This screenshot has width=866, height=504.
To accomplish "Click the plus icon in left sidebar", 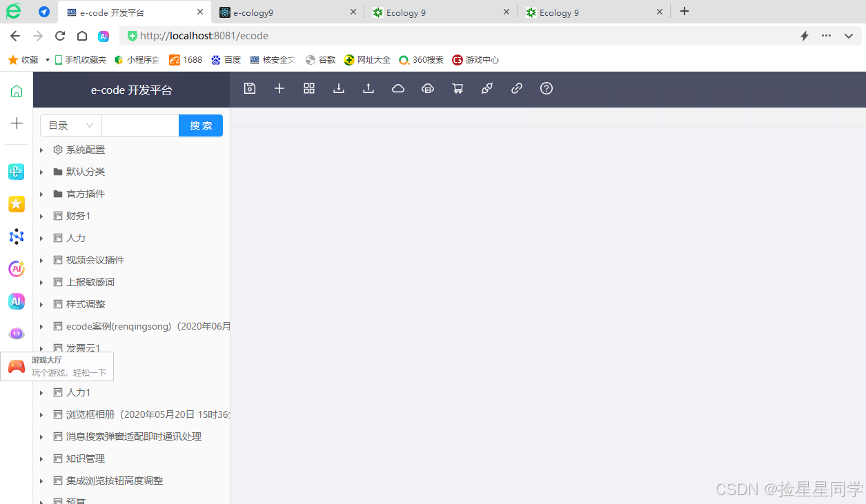I will 17,123.
